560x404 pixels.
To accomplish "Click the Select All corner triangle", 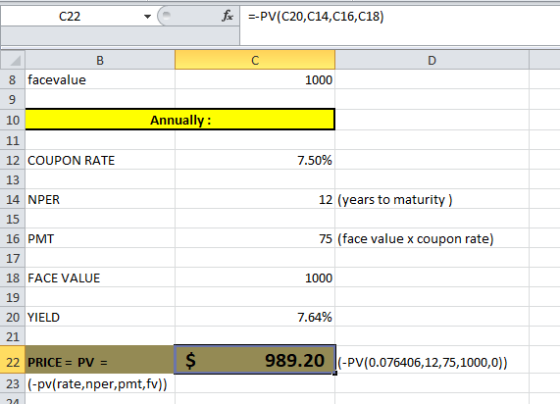I will click(13, 60).
